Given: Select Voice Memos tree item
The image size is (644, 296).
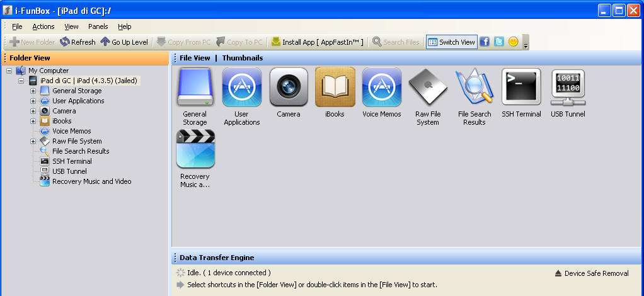Looking at the screenshot, I should 71,131.
